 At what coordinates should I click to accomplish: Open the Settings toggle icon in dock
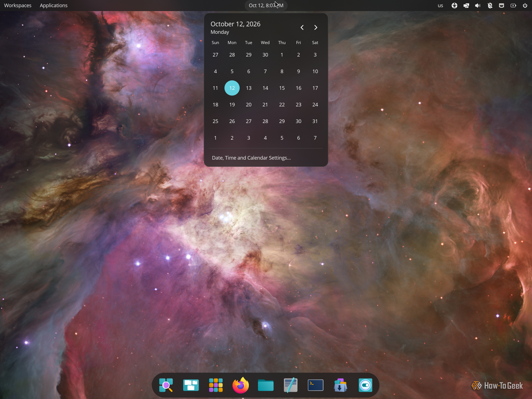click(x=365, y=385)
